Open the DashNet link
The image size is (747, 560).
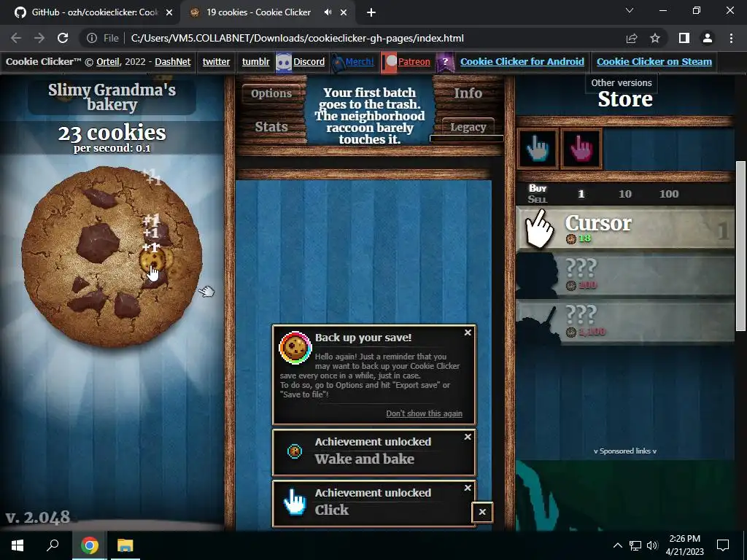[x=173, y=61]
